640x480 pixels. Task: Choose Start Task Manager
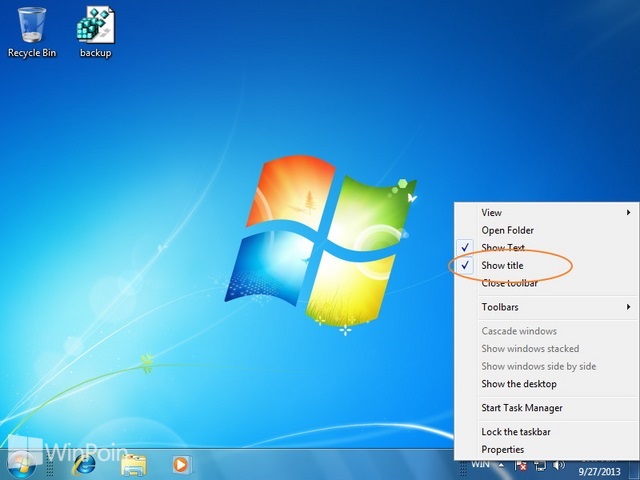(x=547, y=408)
